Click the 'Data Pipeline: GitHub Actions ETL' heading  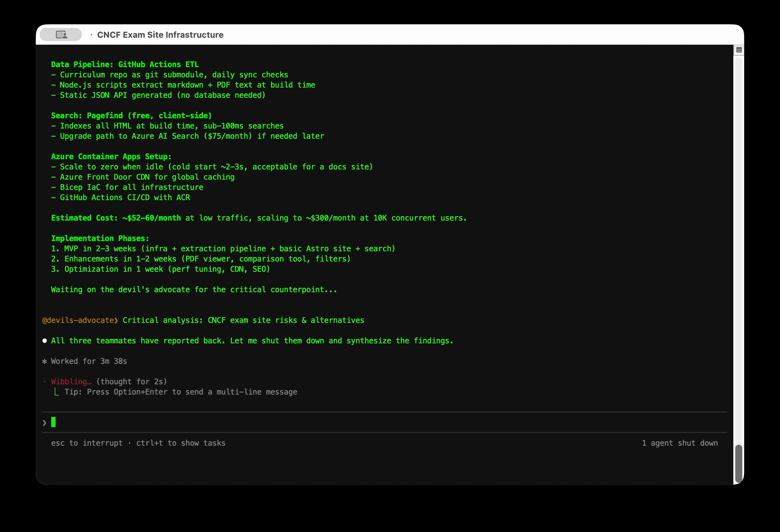pyautogui.click(x=125, y=65)
